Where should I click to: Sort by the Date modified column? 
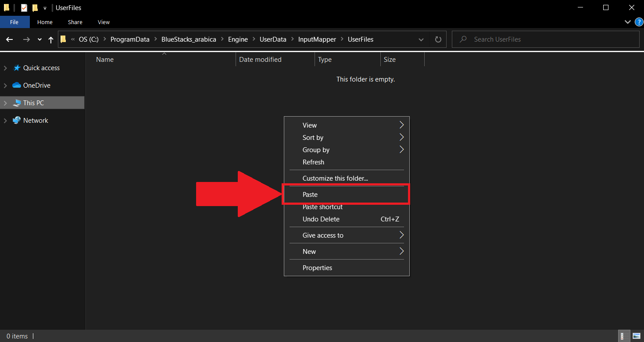275,60
